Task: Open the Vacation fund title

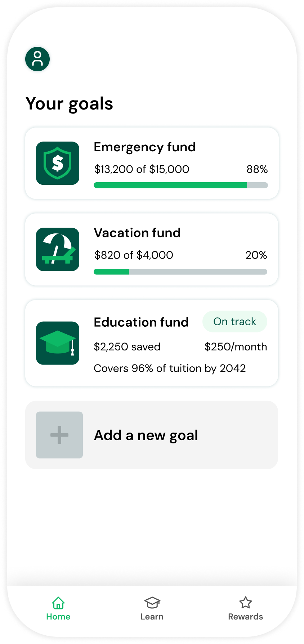Action: click(137, 233)
